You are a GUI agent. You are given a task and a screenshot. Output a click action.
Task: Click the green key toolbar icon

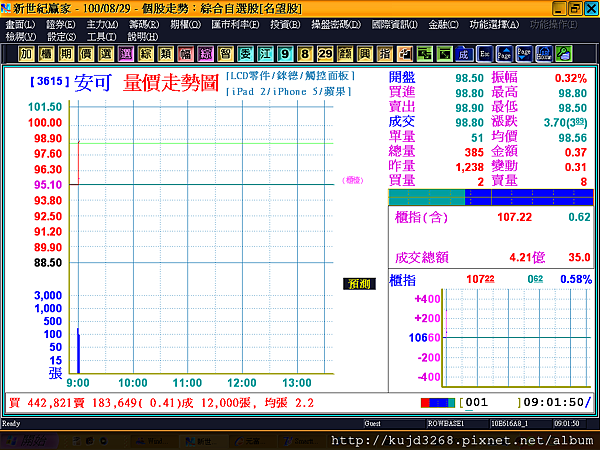click(564, 54)
